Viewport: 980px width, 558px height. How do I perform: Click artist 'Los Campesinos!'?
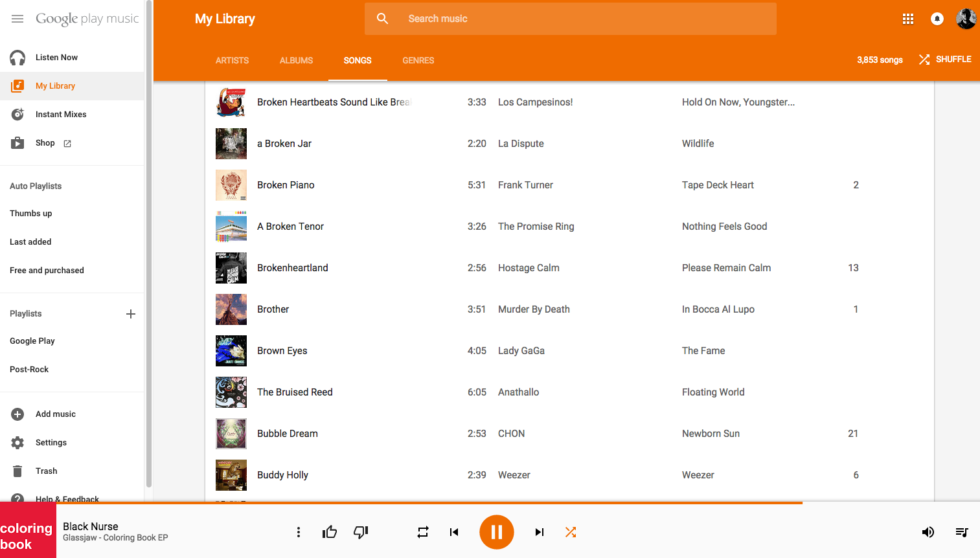536,102
